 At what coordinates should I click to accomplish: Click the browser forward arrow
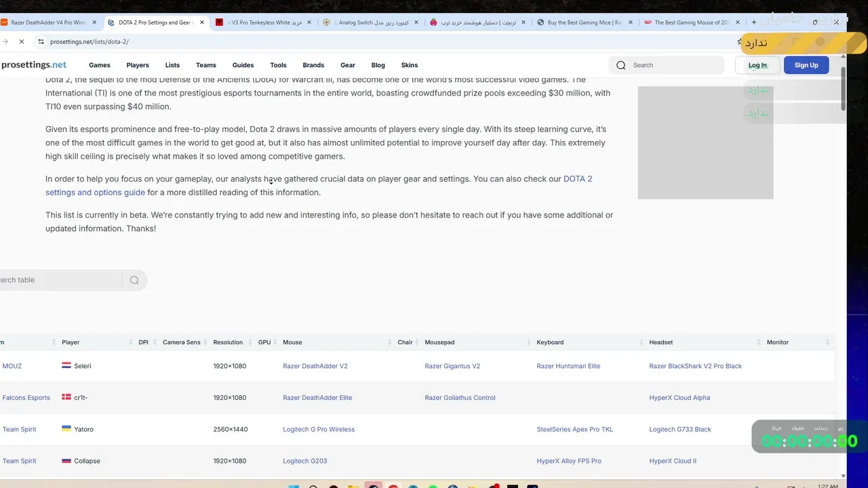(x=5, y=41)
